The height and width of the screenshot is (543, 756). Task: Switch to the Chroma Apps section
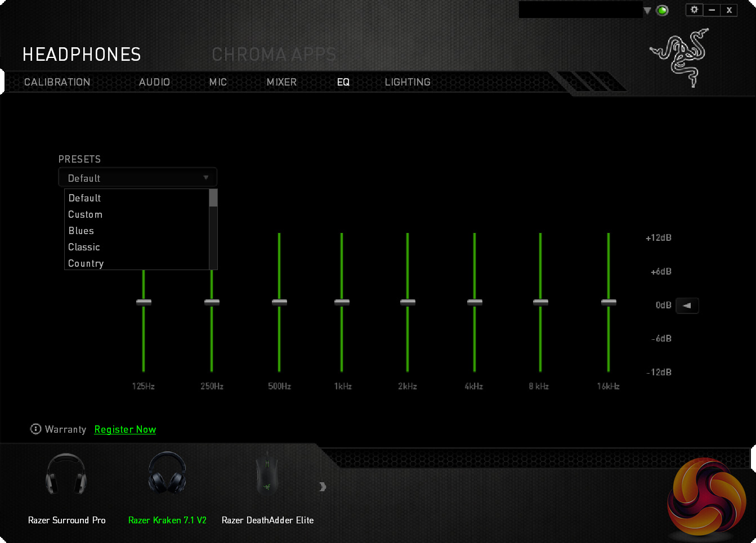pos(274,55)
